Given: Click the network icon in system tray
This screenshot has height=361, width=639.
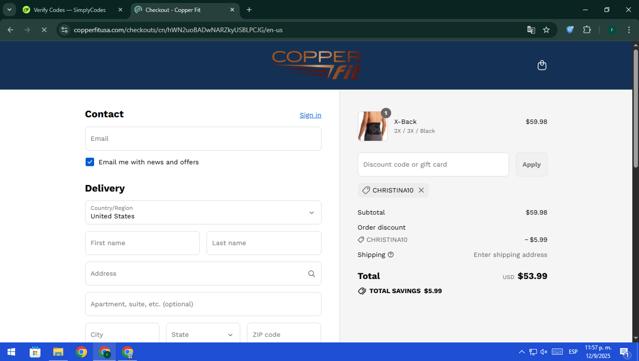Looking at the screenshot, I should coord(533,352).
